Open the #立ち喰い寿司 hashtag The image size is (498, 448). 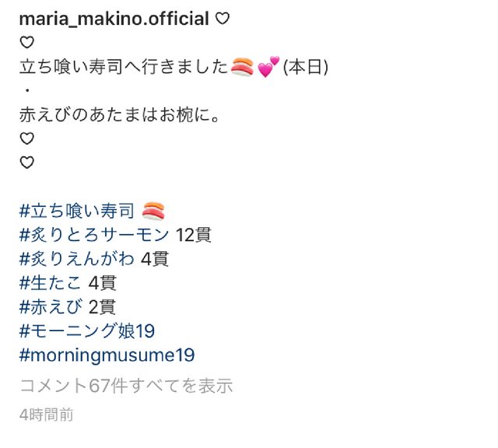click(77, 211)
